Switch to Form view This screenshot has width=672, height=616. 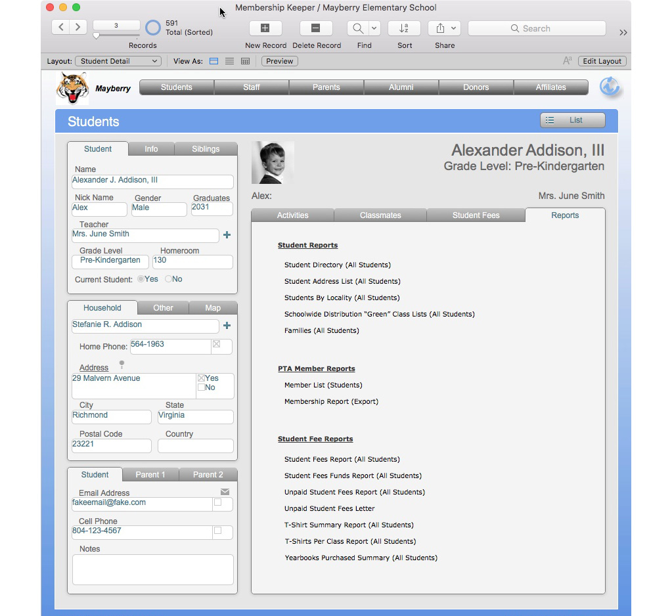click(x=214, y=61)
